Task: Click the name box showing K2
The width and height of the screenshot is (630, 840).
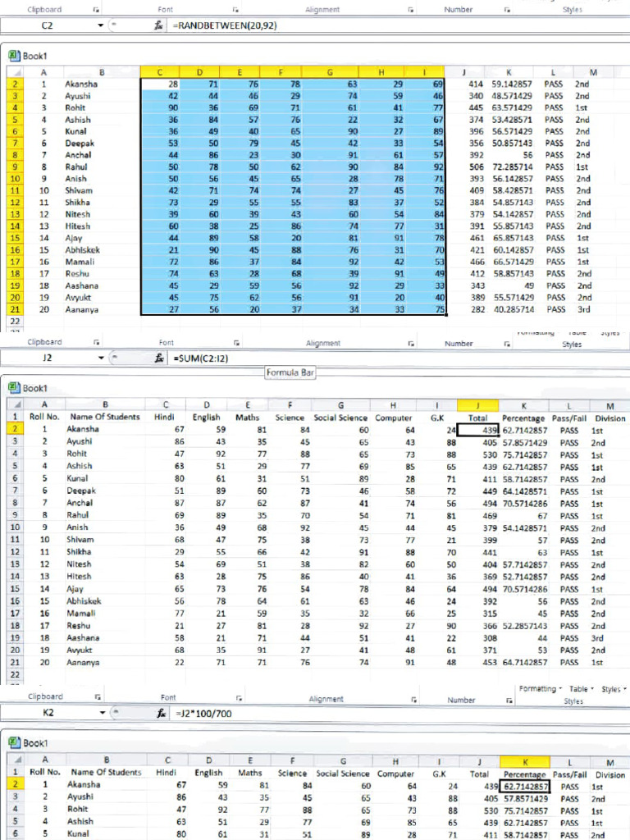Action: coord(48,713)
